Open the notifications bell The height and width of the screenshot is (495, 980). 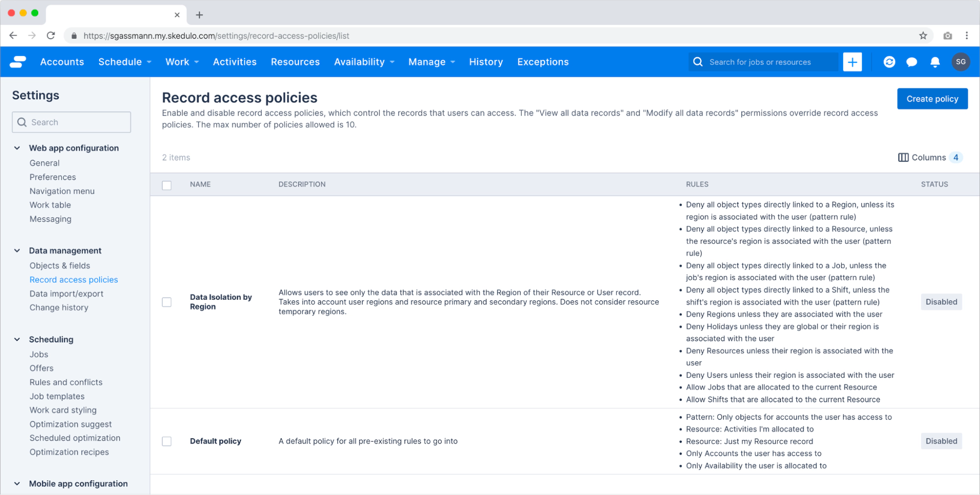click(934, 62)
